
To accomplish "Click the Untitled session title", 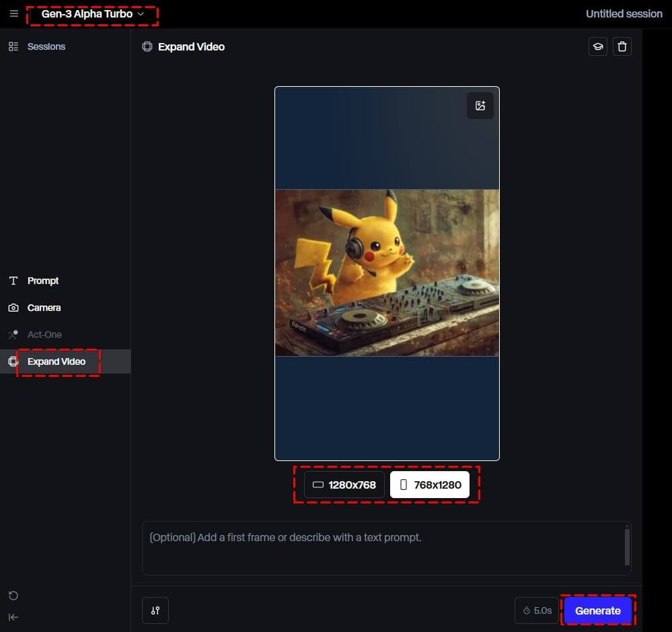I will coord(624,14).
